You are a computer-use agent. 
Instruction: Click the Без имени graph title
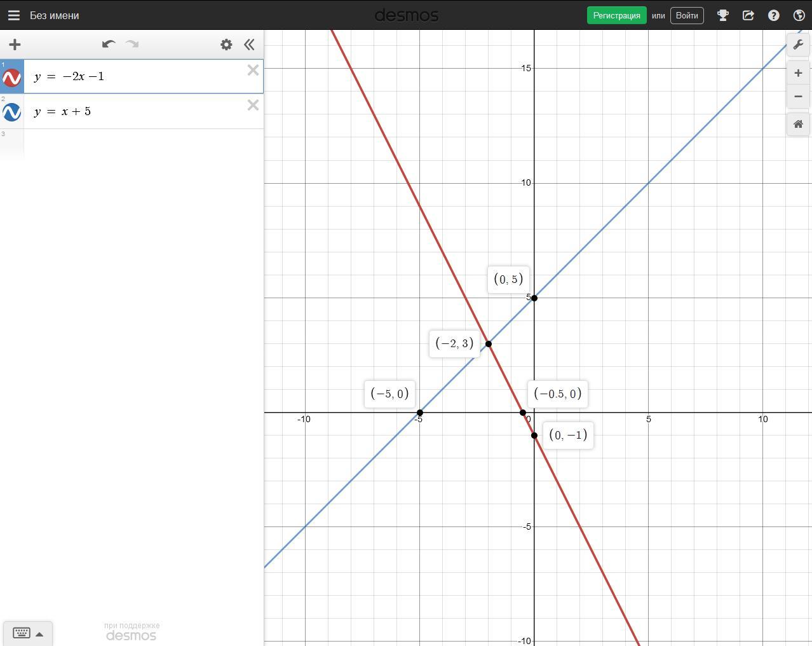pos(55,15)
